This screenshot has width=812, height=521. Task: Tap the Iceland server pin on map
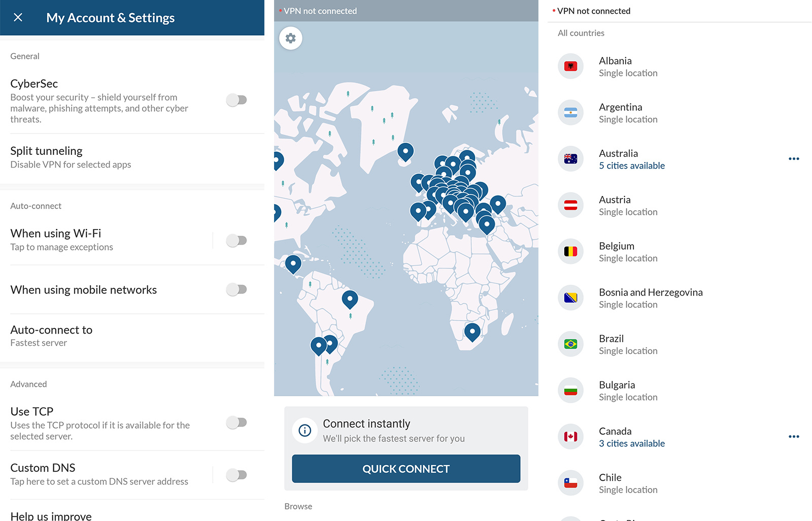tap(405, 152)
